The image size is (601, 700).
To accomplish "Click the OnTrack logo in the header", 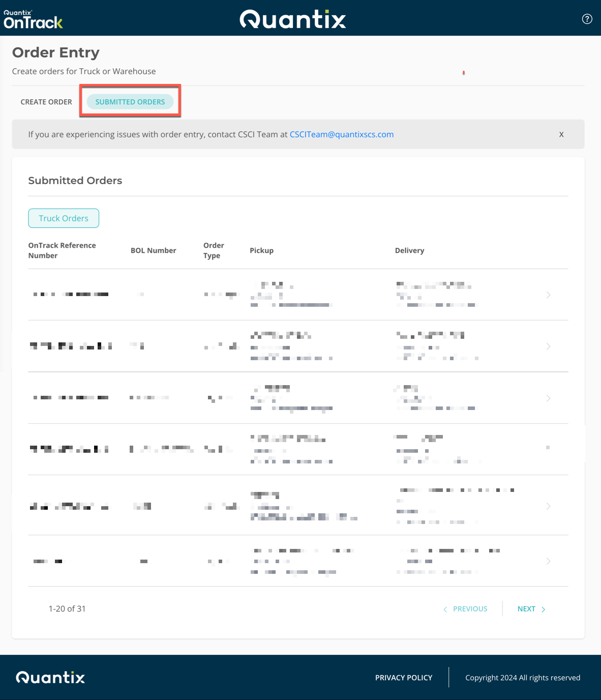I will (32, 18).
